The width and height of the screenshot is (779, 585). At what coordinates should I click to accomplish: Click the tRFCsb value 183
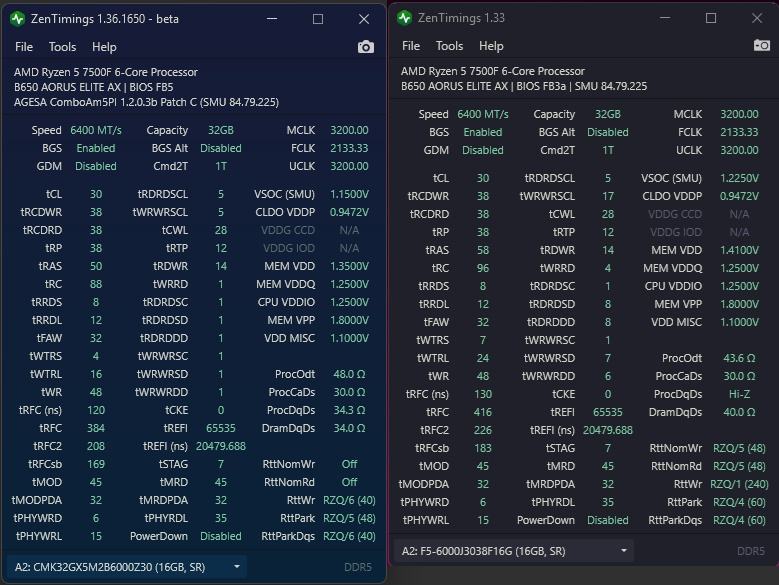[x=483, y=448]
